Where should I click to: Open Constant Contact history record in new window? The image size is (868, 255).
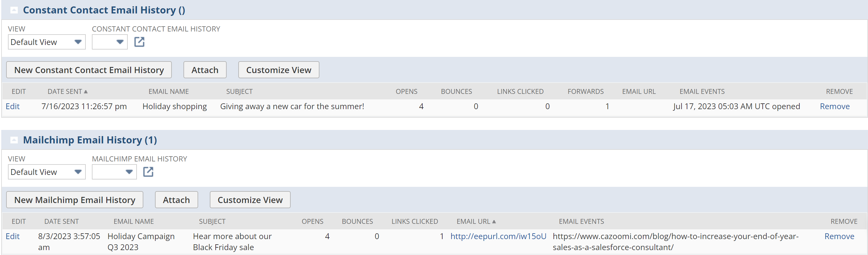(139, 42)
